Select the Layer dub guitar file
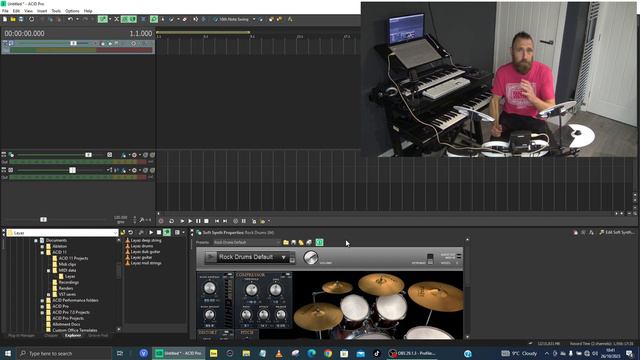Screen dimensions: 640x360 click(x=145, y=252)
